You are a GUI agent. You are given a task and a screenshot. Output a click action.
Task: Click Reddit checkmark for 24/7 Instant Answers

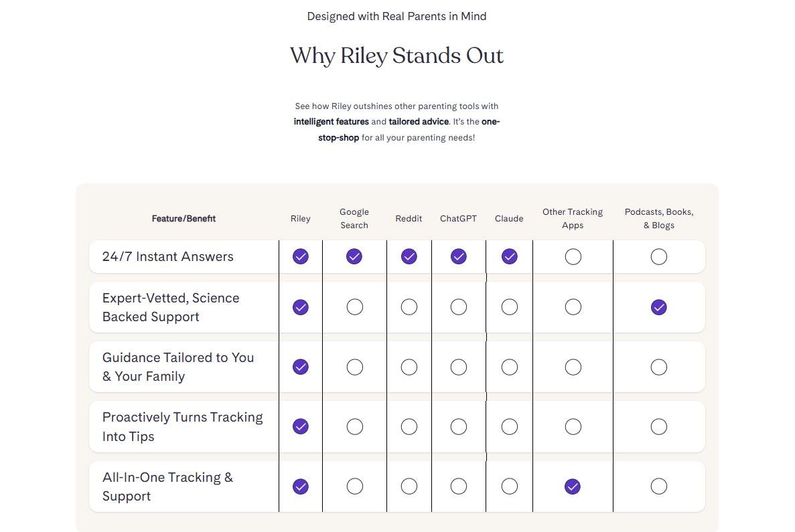pos(409,256)
